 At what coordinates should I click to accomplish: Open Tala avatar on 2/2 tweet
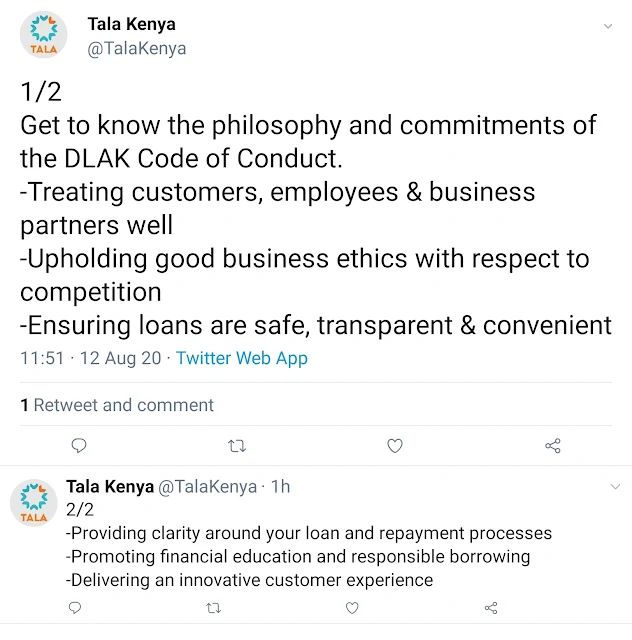33,502
